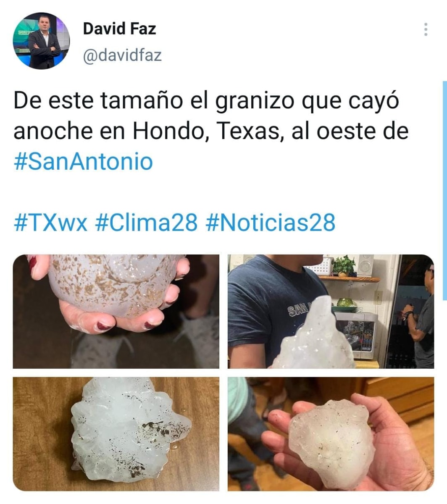Screen dimensions: 447x504
Task: Select the #Clima28 hashtag
Action: [x=147, y=222]
